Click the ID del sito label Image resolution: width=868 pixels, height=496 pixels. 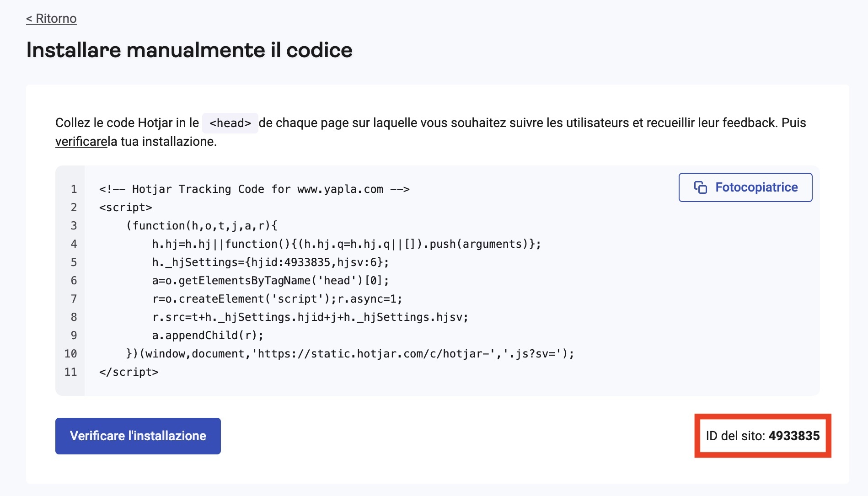click(735, 436)
